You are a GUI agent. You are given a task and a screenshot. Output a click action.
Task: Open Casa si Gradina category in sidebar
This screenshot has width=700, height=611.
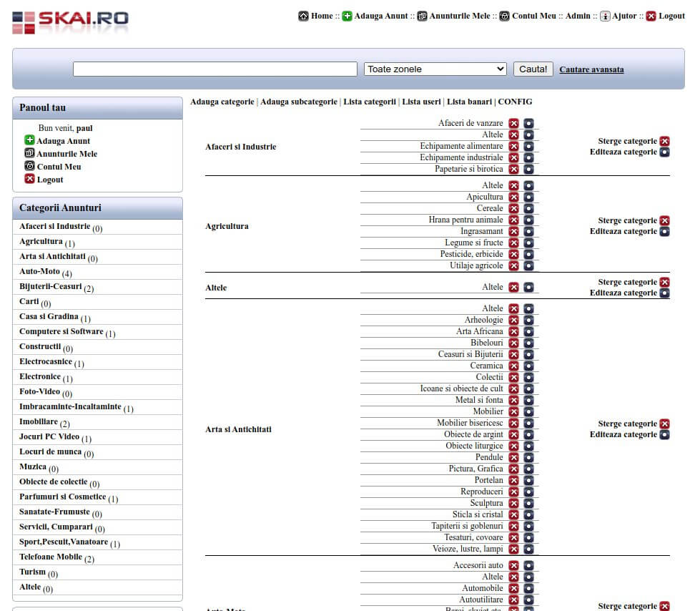tap(49, 316)
